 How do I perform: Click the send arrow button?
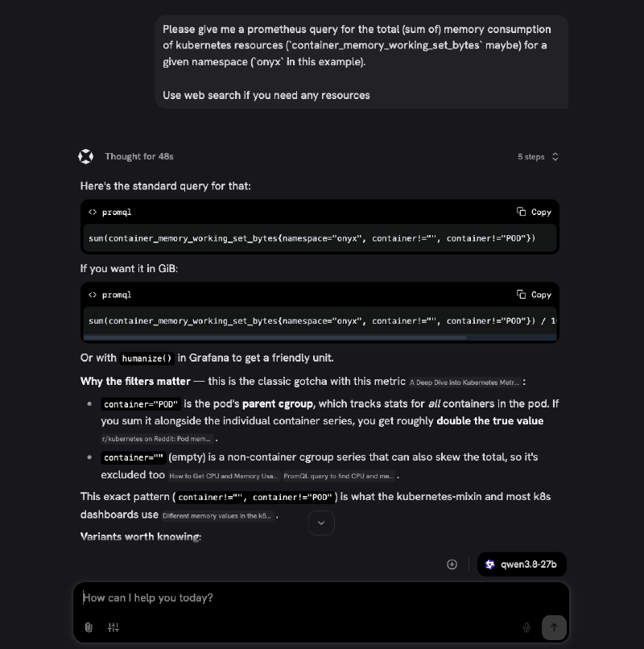pyautogui.click(x=554, y=627)
